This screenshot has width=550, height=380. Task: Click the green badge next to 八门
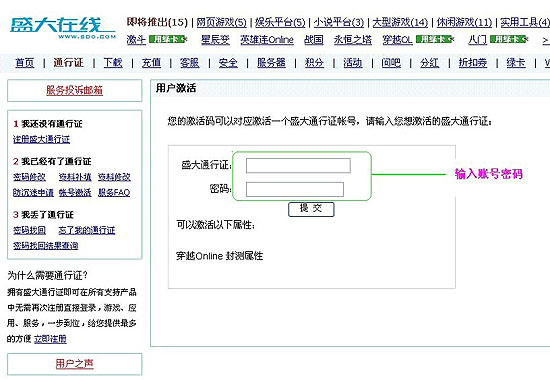pyautogui.click(x=507, y=39)
